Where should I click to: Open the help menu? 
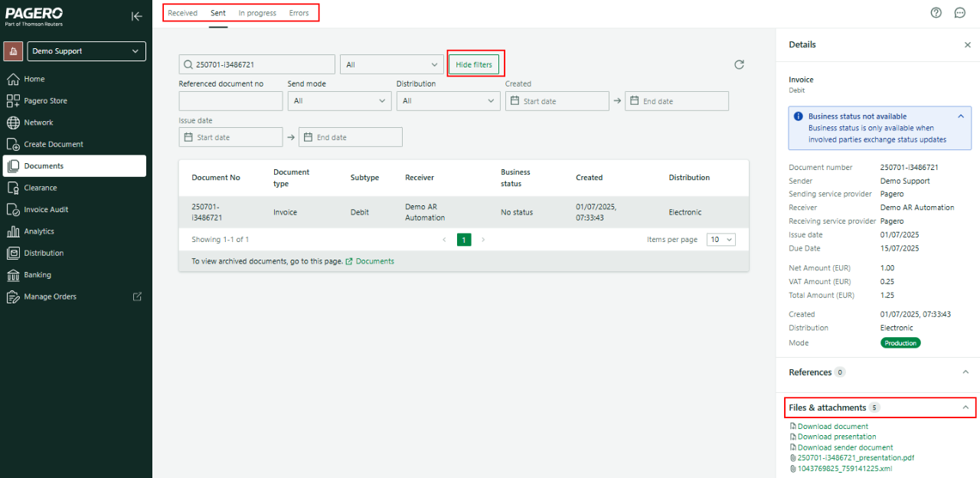[x=936, y=12]
